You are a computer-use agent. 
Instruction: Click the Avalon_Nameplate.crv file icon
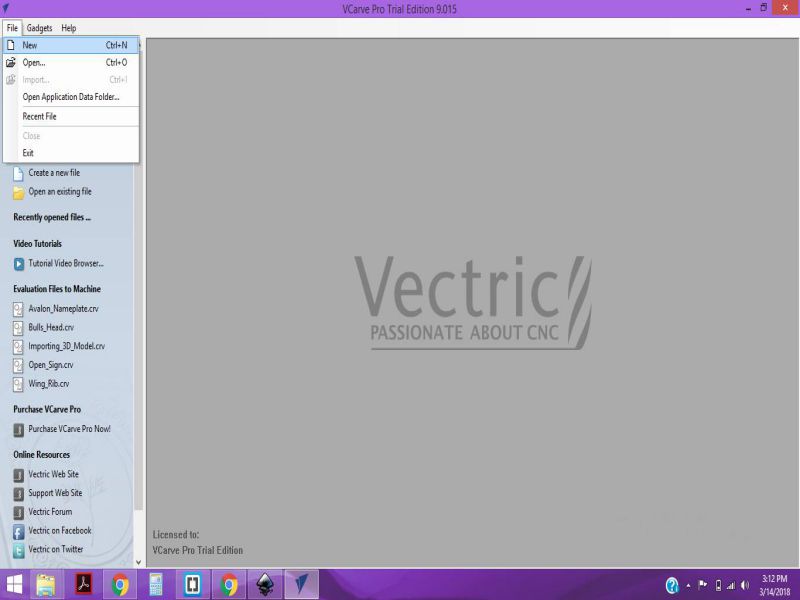(18, 309)
